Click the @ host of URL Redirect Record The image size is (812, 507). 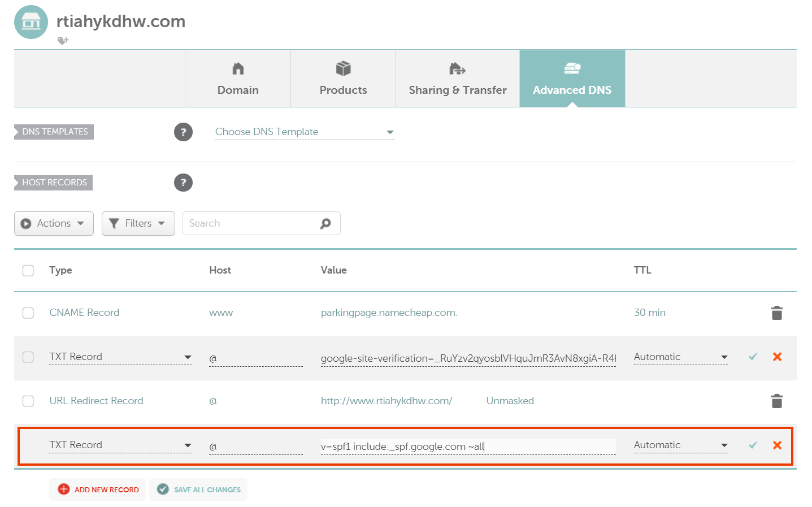click(x=213, y=401)
